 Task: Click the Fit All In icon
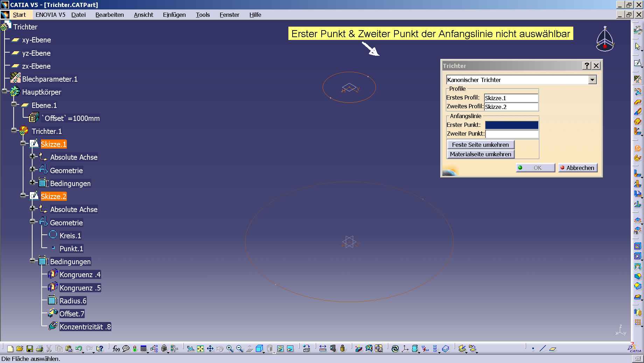[x=200, y=349]
